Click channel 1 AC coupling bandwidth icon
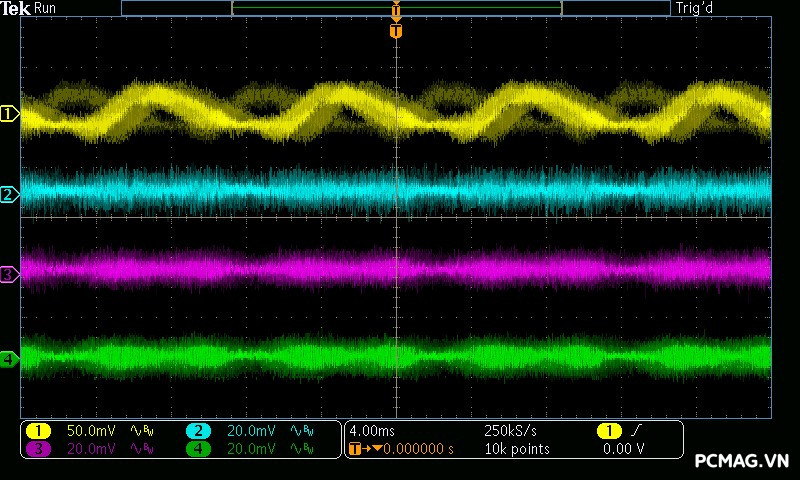 point(141,431)
